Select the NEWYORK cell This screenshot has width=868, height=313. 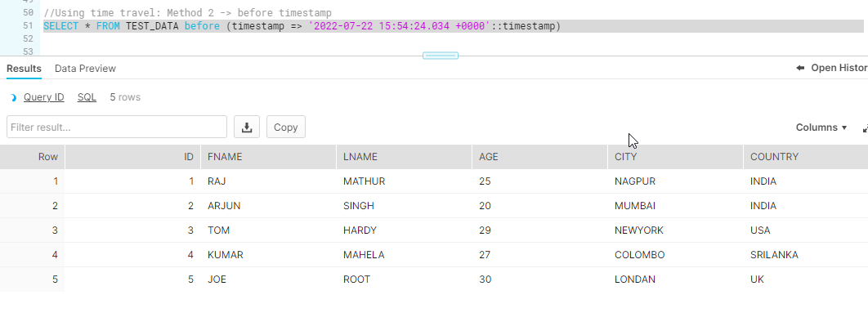(675, 230)
